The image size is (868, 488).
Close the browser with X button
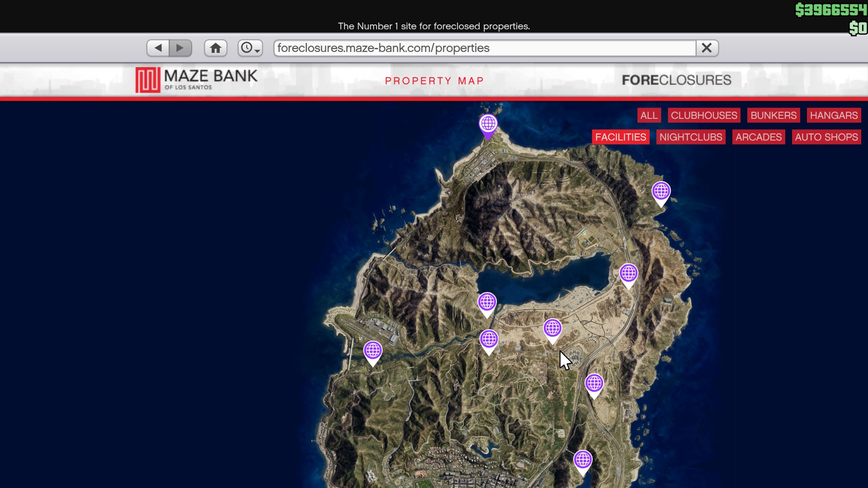(x=707, y=48)
